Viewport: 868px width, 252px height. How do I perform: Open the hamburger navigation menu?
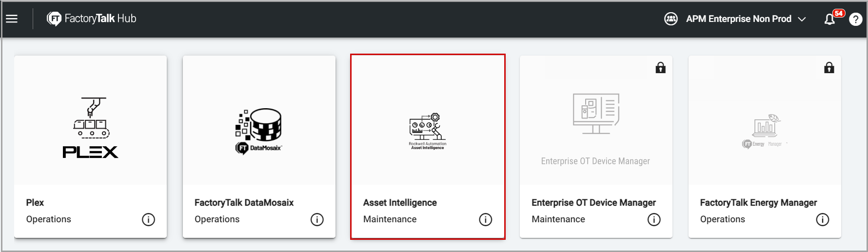pos(12,19)
